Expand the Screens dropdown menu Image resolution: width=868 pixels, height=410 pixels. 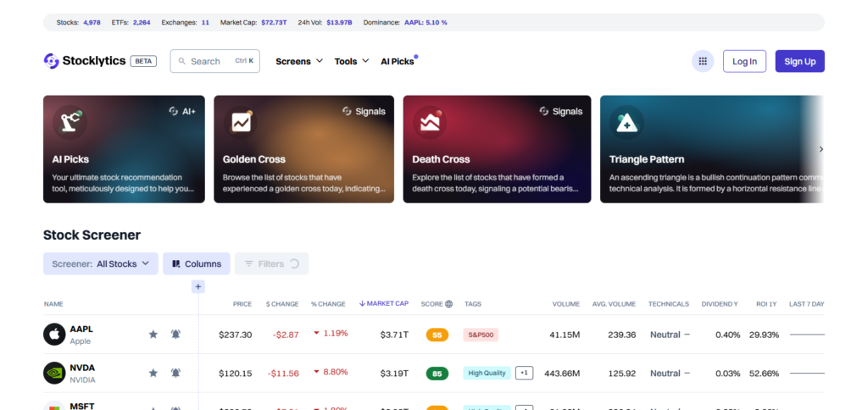click(x=299, y=61)
